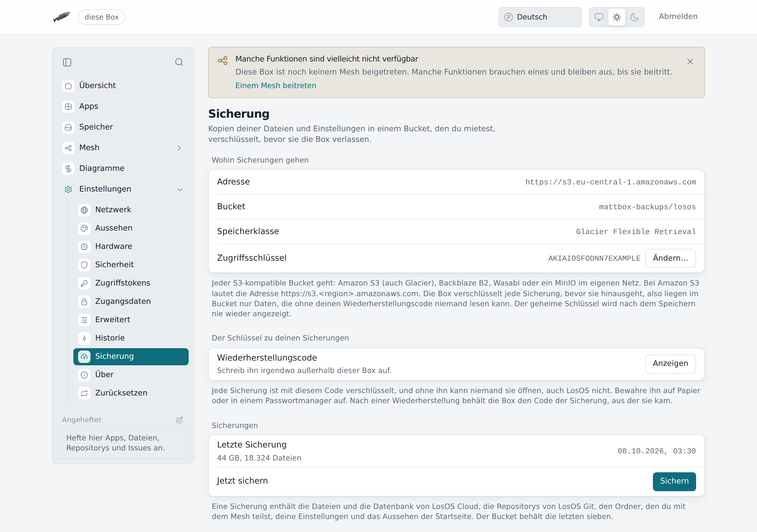Viewport: 757px width, 532px height.
Task: Switch to light theme mode
Action: 617,17
